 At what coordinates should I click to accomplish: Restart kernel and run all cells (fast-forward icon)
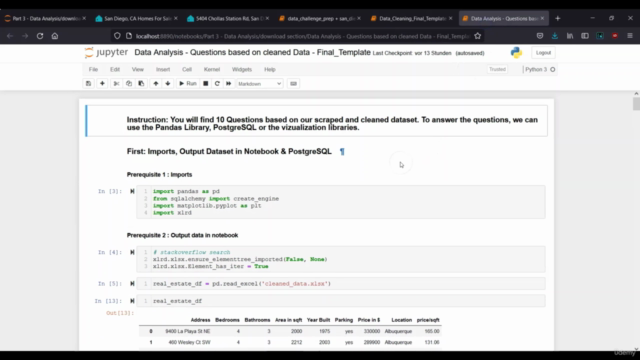point(229,84)
